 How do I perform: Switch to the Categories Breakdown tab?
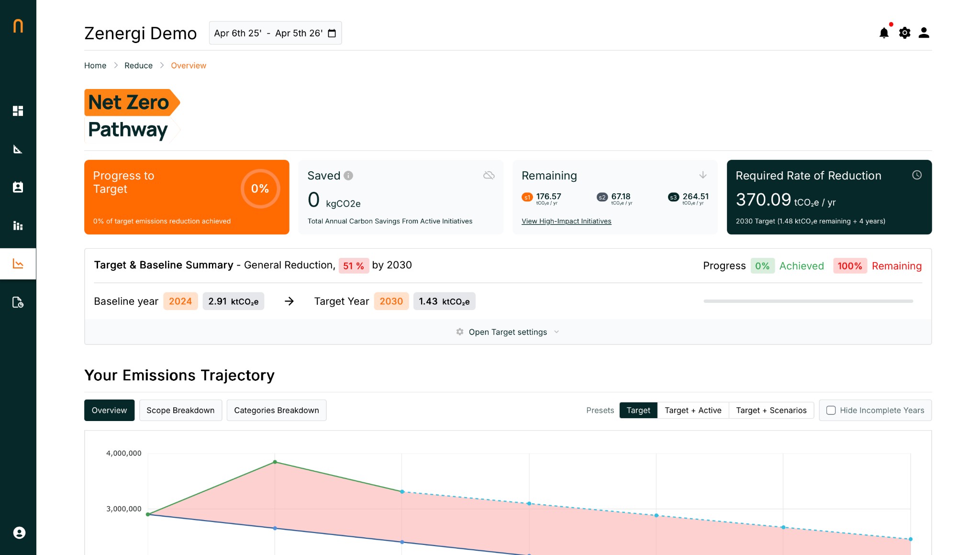(276, 410)
